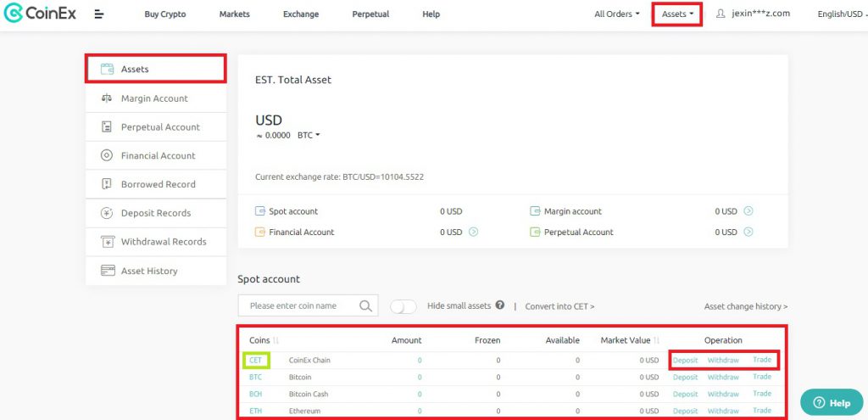Click the CoinEx logo
The height and width of the screenshot is (420, 868).
click(40, 14)
